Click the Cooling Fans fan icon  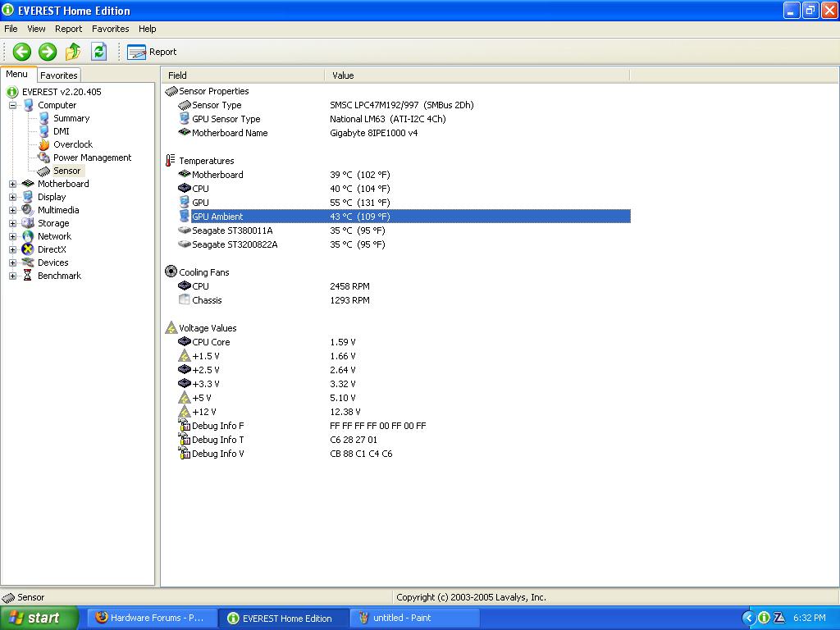point(171,272)
